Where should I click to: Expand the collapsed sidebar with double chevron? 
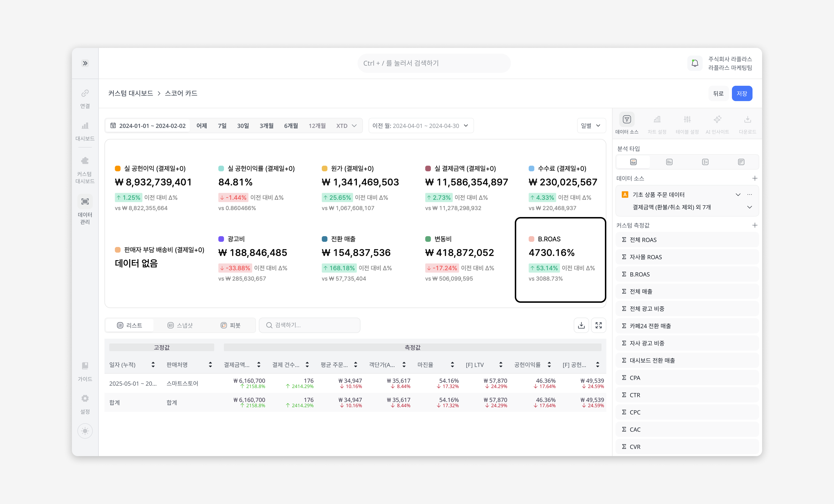pos(85,63)
